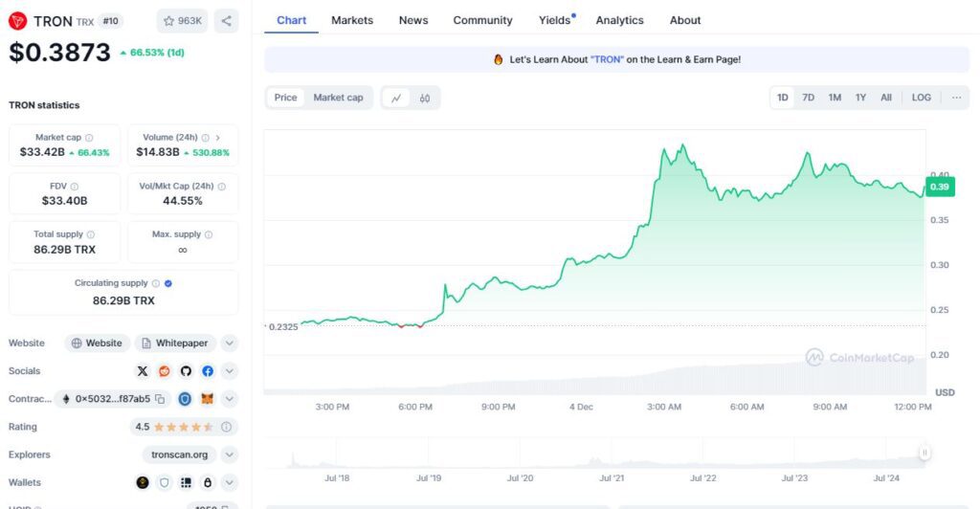This screenshot has height=509, width=980.
Task: Open the GitHub social link
Action: coord(186,371)
